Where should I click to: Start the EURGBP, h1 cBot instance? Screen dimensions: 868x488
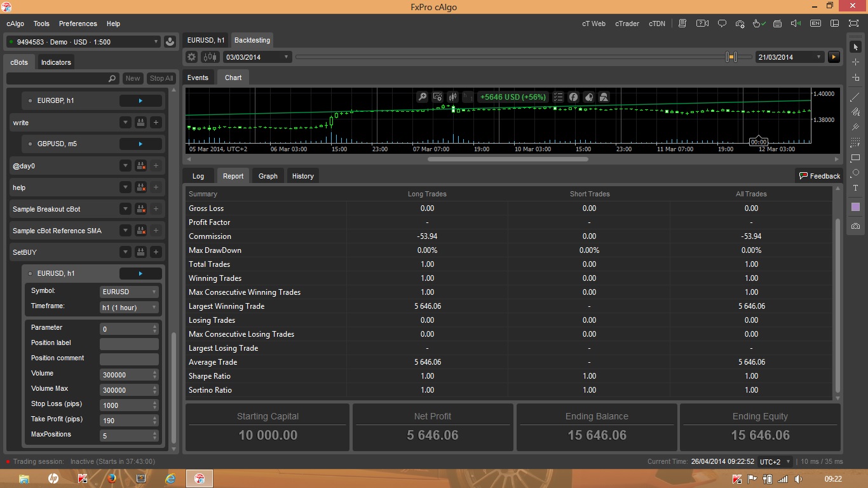point(140,100)
